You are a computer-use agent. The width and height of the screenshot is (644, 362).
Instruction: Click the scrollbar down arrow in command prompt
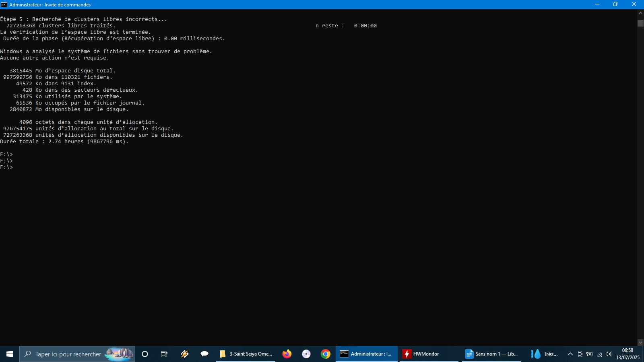tap(640, 342)
